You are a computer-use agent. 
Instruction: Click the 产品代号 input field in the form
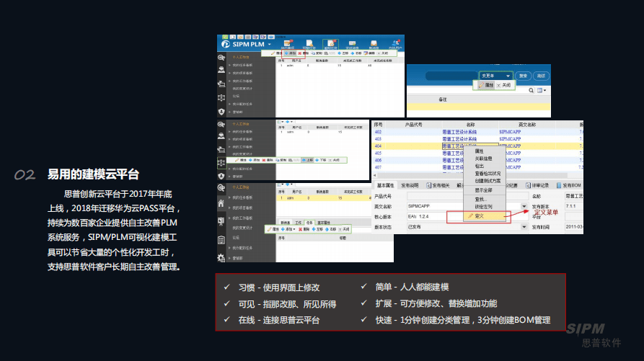(467, 196)
